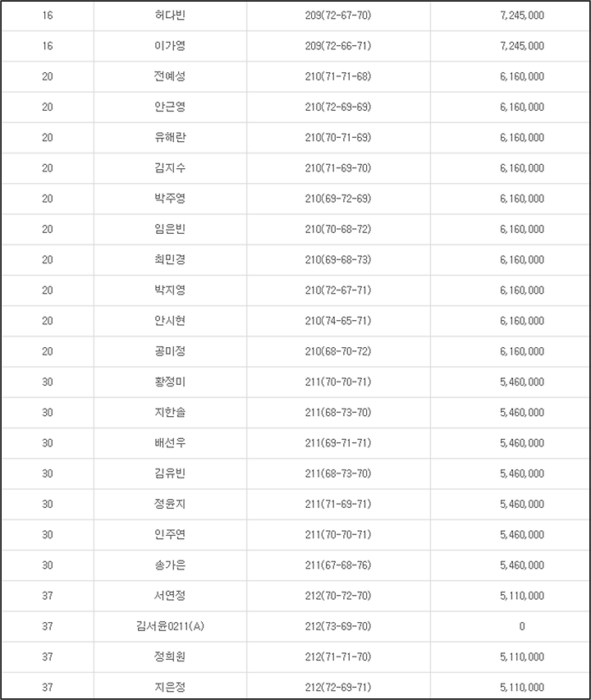591x700 pixels.
Task: Select 임은빈 in the name column
Action: (x=170, y=229)
